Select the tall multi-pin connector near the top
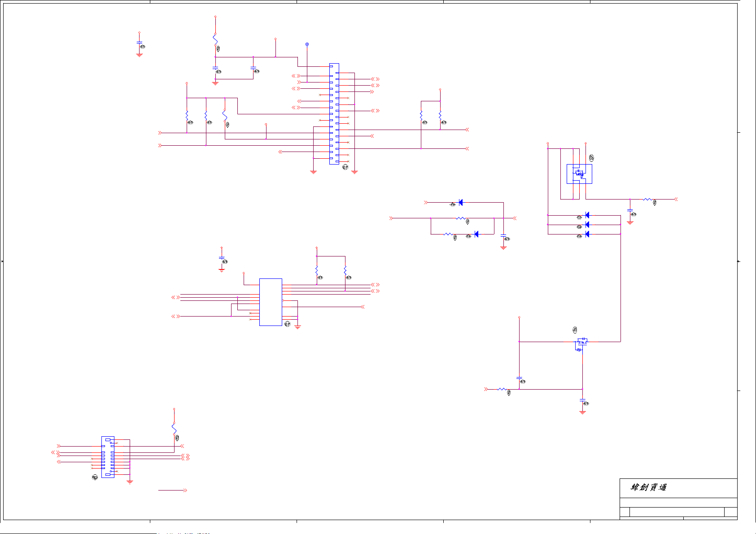 [x=334, y=114]
